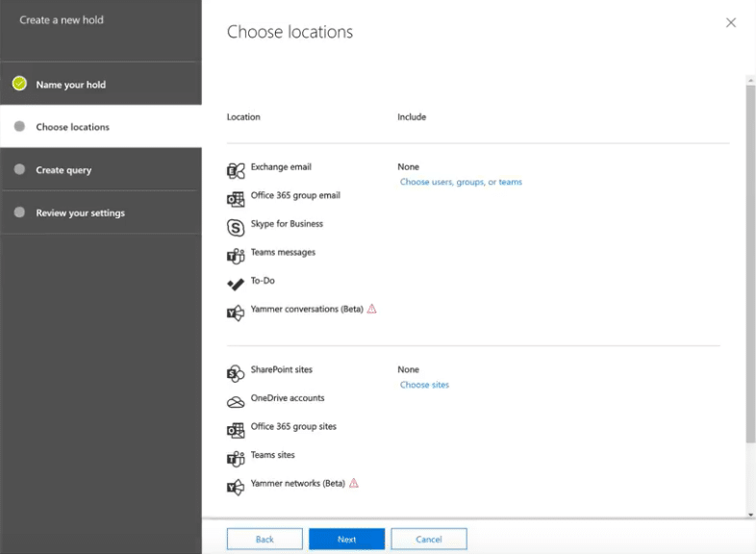This screenshot has width=756, height=554.
Task: Click the Back button
Action: (x=265, y=539)
